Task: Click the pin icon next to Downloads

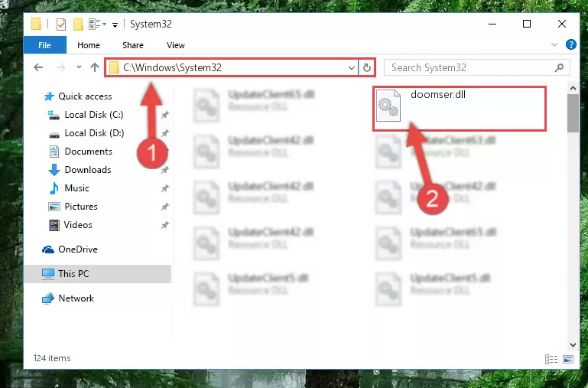Action: [164, 170]
